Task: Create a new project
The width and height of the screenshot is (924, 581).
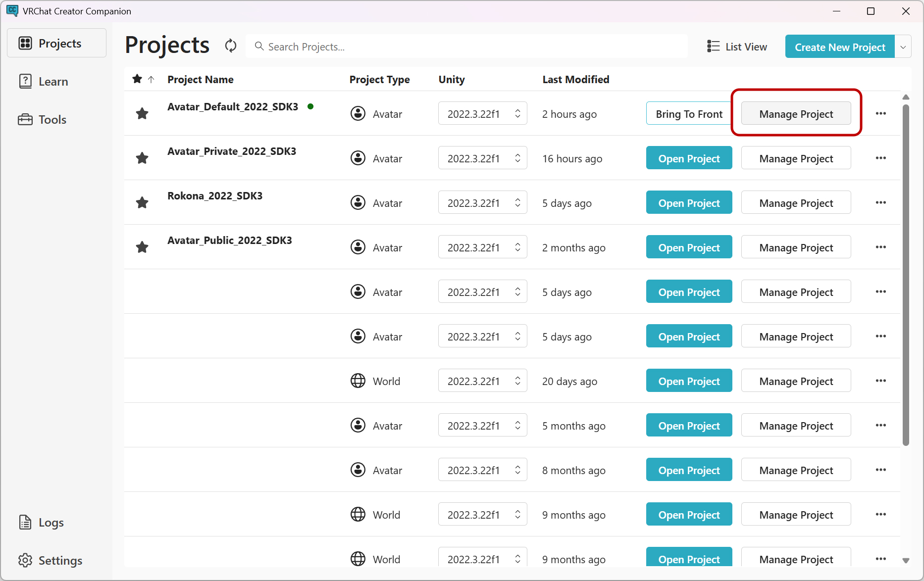Action: tap(840, 47)
